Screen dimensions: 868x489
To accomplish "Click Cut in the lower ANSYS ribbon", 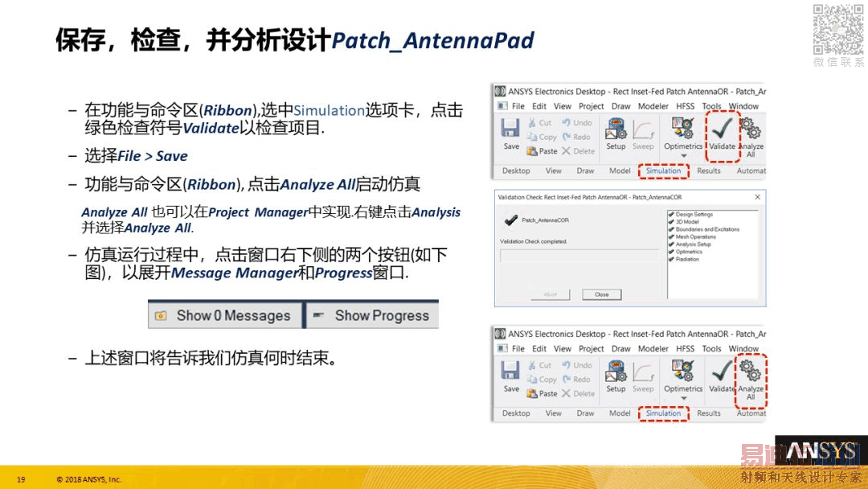I will pos(540,365).
